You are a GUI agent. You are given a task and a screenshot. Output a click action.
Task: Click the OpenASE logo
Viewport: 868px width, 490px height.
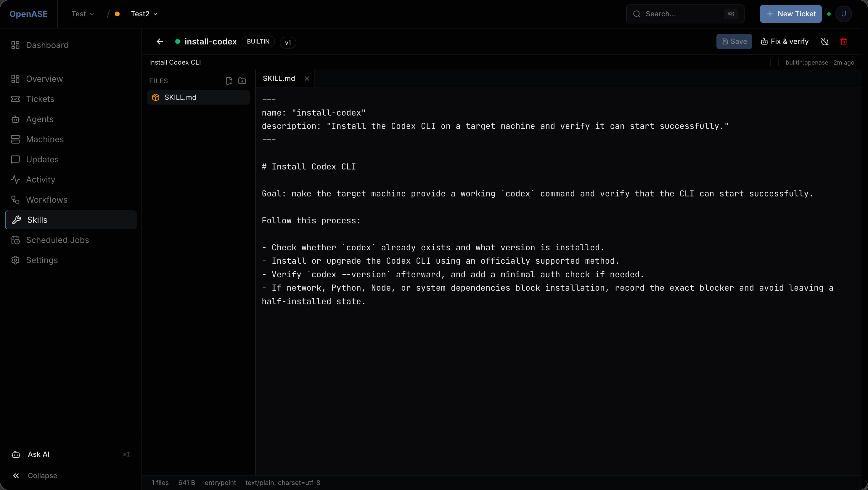pyautogui.click(x=29, y=14)
